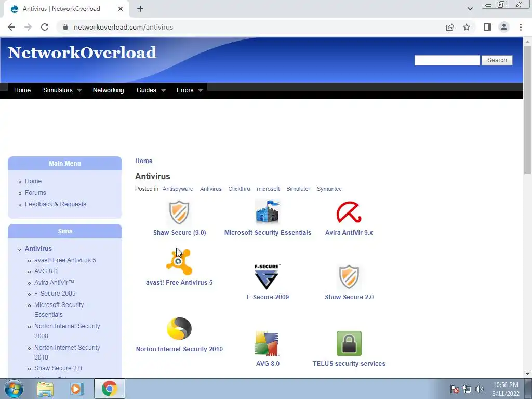This screenshot has width=532, height=399.
Task: Open Home in the Main Menu sidebar
Action: (33, 181)
